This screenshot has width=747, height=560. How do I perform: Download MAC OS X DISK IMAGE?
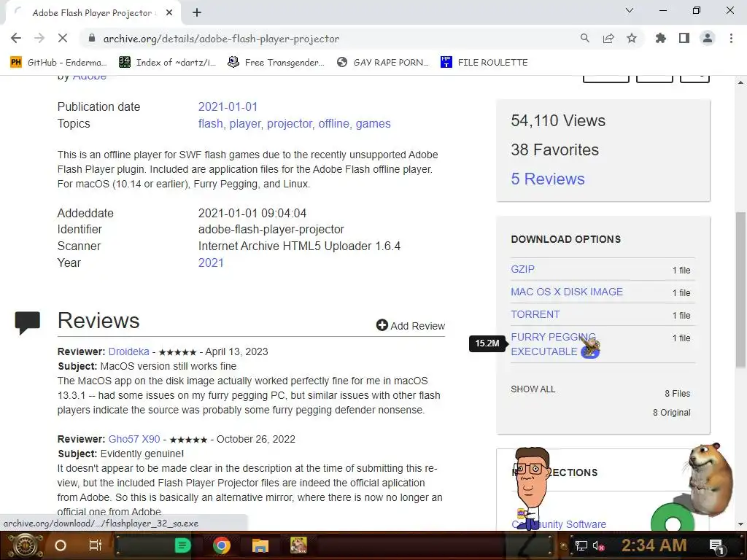pyautogui.click(x=566, y=292)
